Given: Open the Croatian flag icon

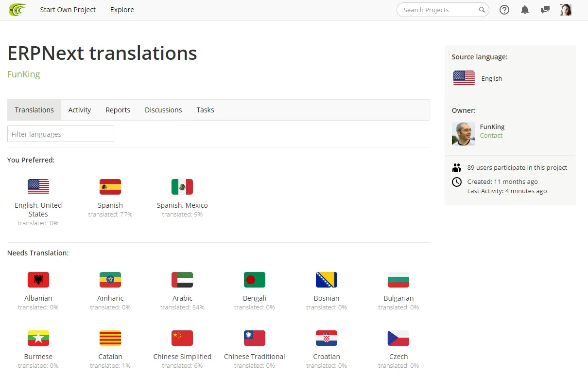Looking at the screenshot, I should point(327,338).
